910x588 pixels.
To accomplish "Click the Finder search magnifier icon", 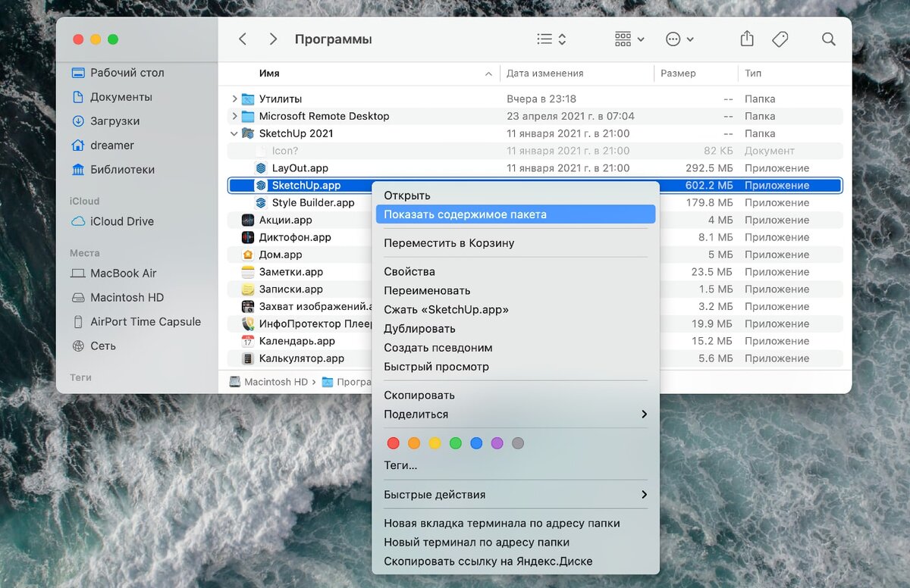I will coord(829,39).
